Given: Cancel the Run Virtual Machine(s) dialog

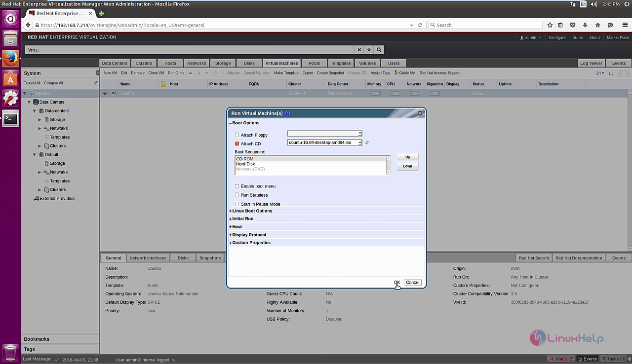Looking at the screenshot, I should tap(412, 283).
